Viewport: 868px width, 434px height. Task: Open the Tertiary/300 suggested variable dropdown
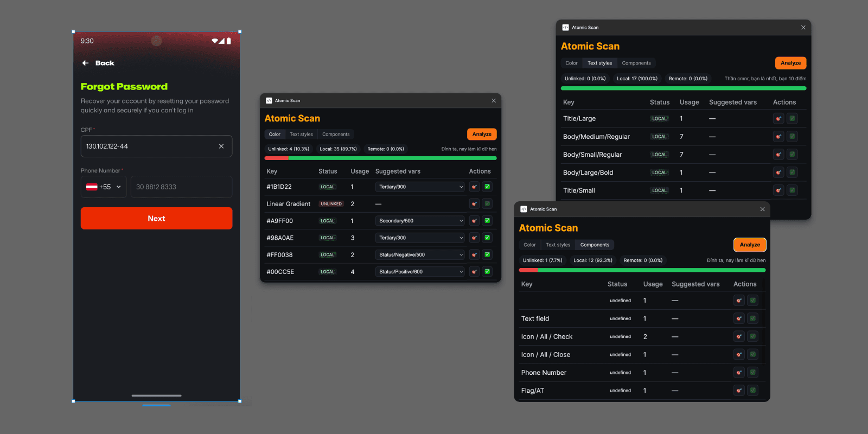click(420, 238)
